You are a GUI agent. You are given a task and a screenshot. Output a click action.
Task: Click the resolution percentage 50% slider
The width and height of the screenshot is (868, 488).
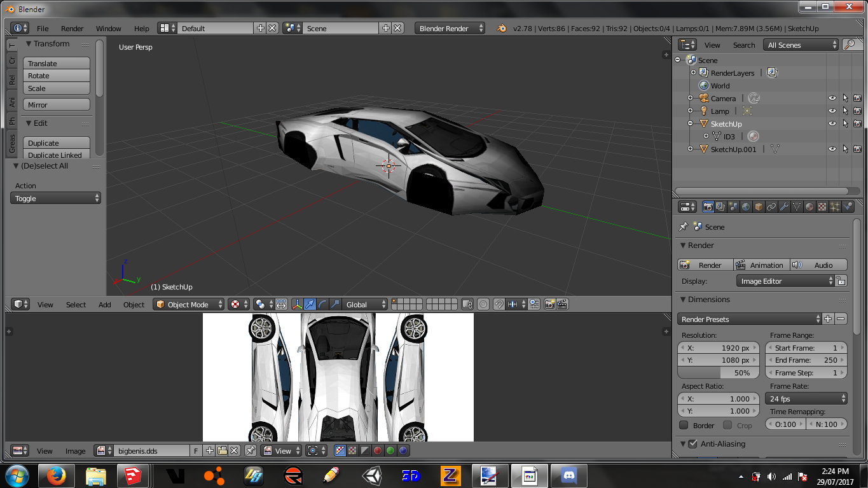coord(719,373)
